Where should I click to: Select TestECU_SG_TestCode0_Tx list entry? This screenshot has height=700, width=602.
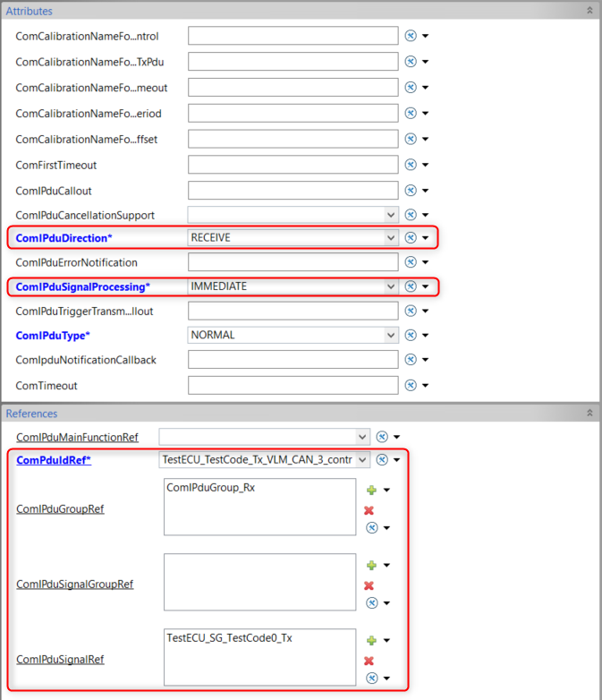pos(229,638)
